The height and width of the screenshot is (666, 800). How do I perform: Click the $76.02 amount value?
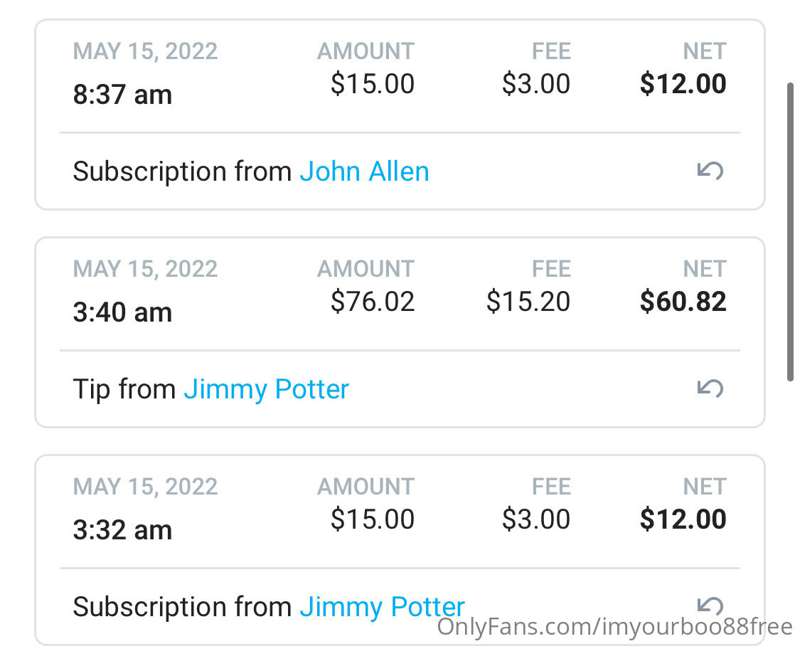point(372,301)
